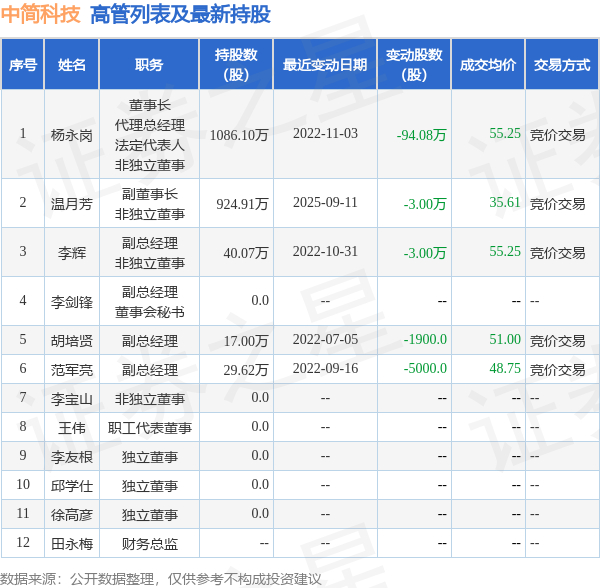Click 李辉's average price 55.25
Image resolution: width=600 pixels, height=588 pixels.
(x=505, y=251)
